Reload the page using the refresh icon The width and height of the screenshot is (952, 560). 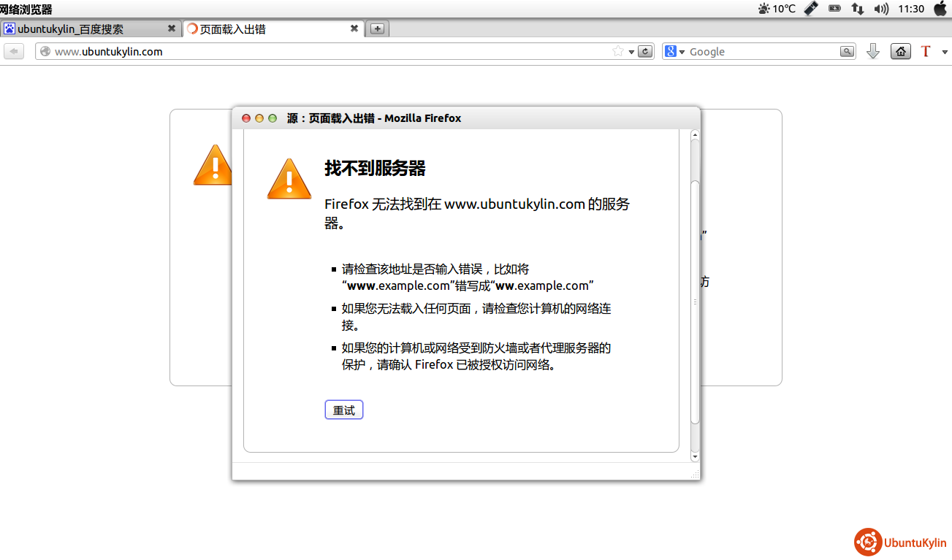pyautogui.click(x=645, y=52)
